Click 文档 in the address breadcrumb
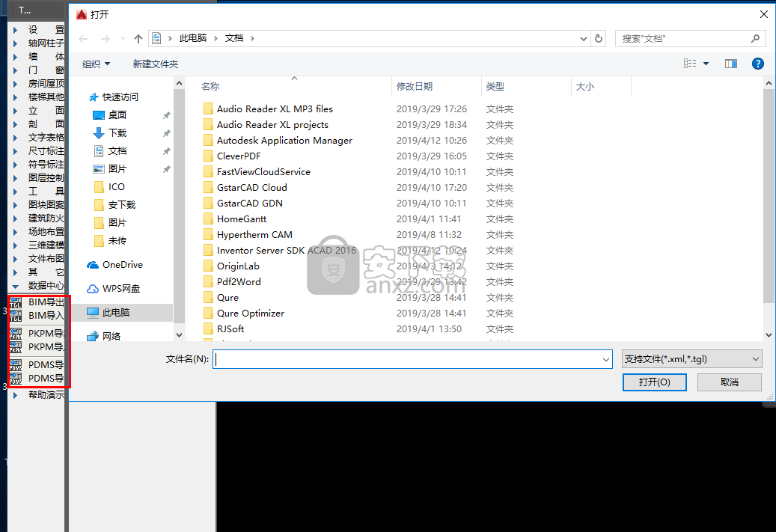The image size is (776, 532). point(234,38)
